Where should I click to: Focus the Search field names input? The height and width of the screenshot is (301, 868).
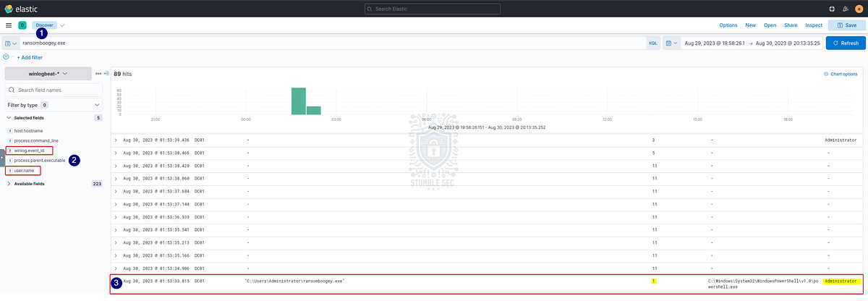[x=54, y=90]
